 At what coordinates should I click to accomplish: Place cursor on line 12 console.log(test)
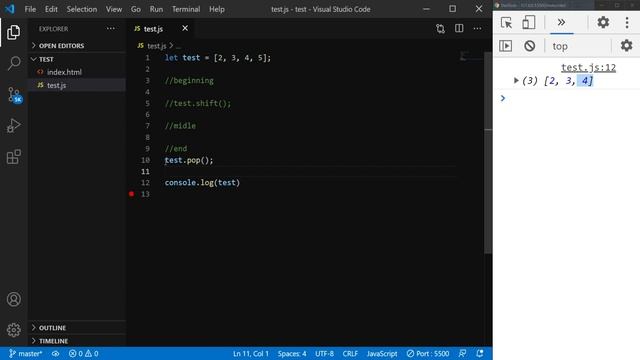pos(202,182)
